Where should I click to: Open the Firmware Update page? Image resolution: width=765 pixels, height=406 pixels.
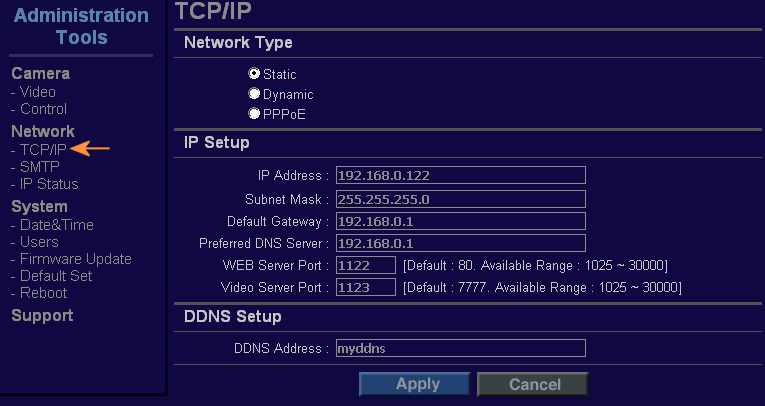click(x=76, y=259)
